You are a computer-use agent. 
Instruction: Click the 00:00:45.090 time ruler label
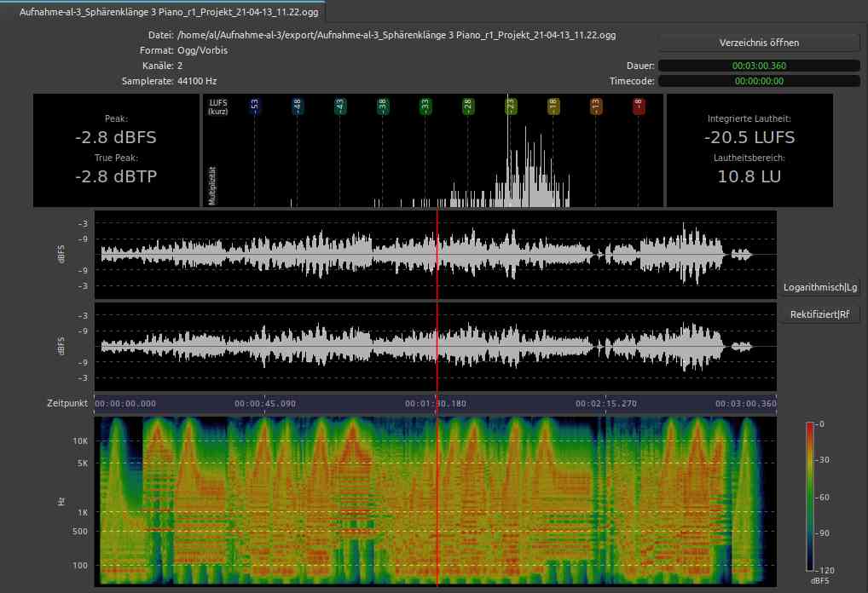pyautogui.click(x=265, y=404)
